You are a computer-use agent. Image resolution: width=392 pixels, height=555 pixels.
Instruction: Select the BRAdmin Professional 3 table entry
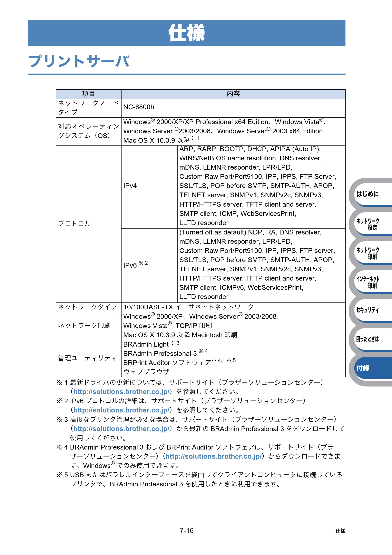[165, 353]
